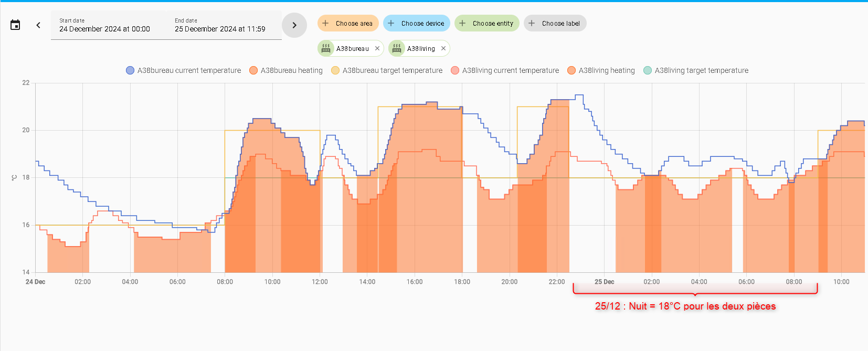868x351 pixels.
Task: Click the 25 Dec axis marker
Action: (x=604, y=282)
